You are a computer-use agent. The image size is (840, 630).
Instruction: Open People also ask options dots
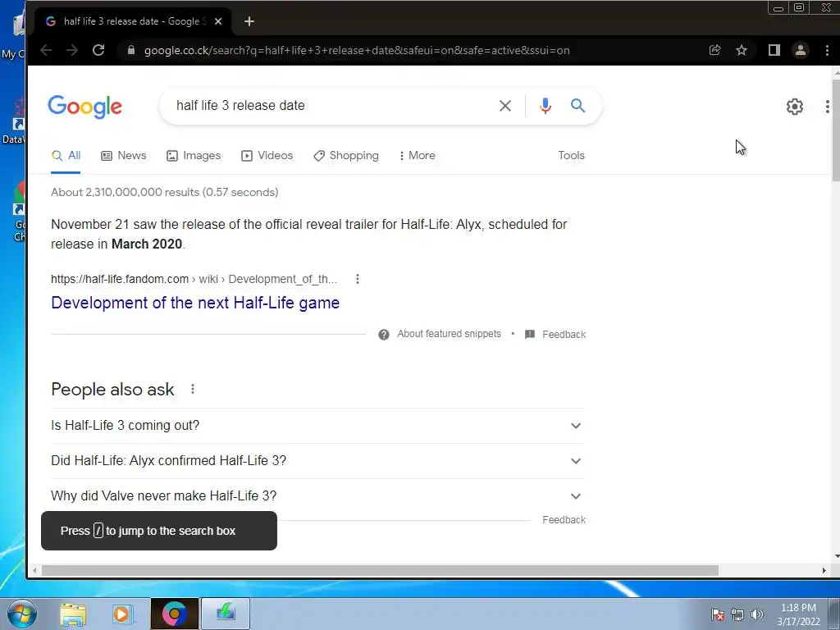point(193,389)
